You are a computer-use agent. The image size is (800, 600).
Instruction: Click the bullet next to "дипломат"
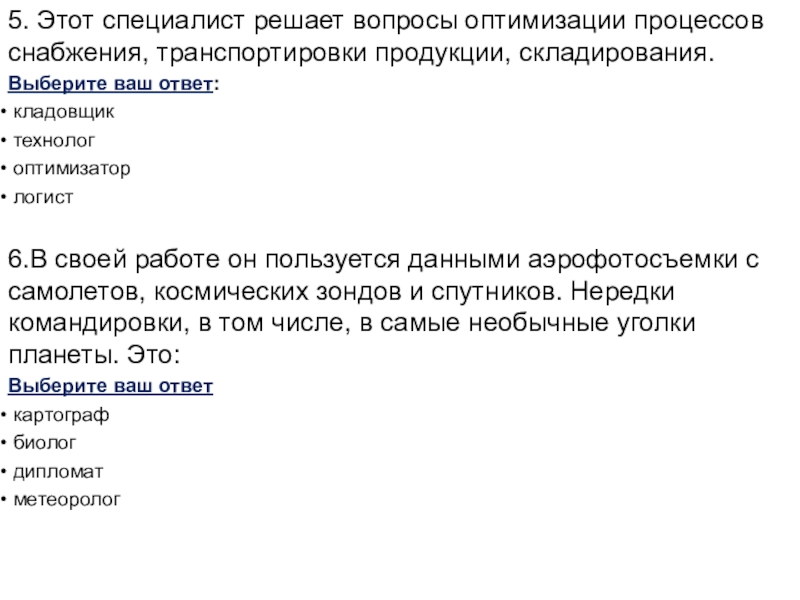click(x=4, y=469)
